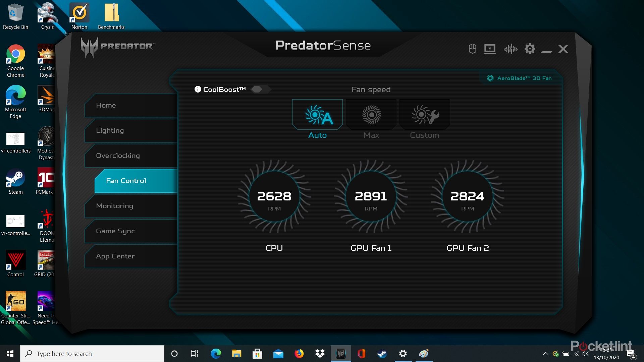Open the acoustic audio wave settings icon

[510, 49]
